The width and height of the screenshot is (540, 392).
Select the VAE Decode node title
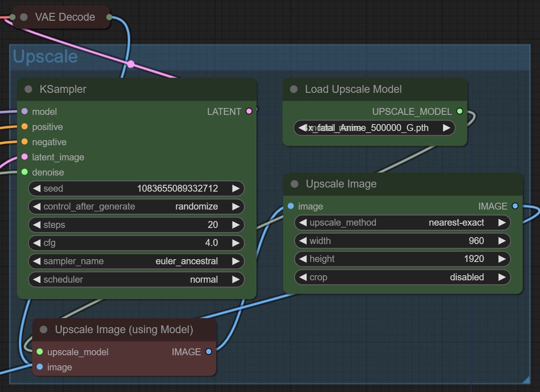tap(65, 17)
